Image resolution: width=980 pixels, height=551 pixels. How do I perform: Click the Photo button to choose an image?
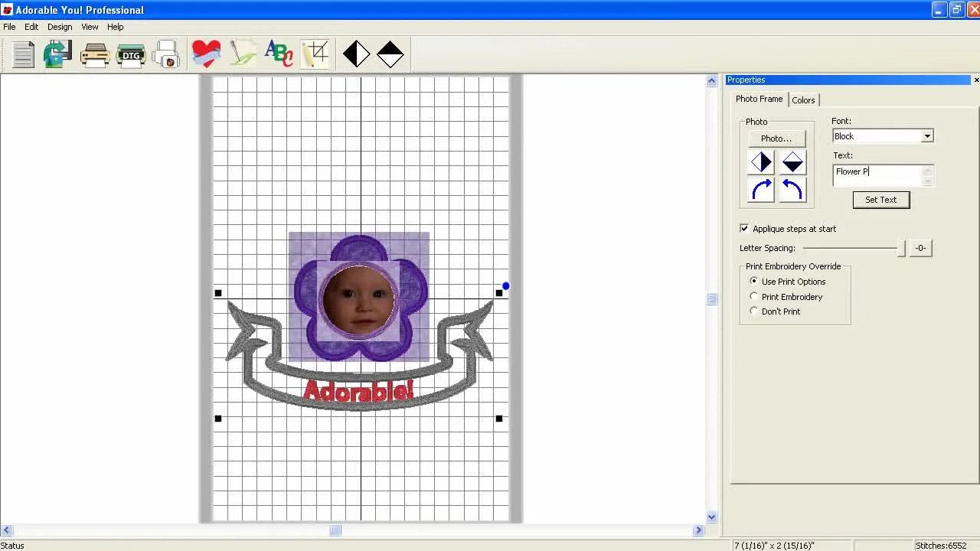[776, 138]
